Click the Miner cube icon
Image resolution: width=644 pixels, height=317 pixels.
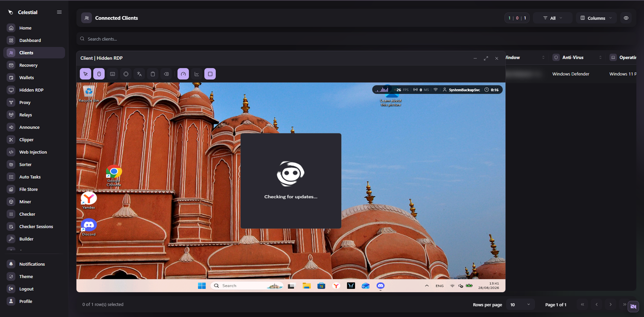(x=11, y=202)
